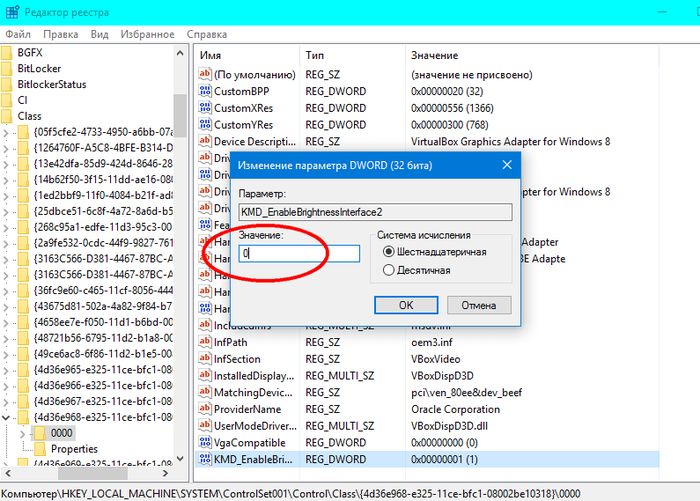Select the Decimal (Десятичная) radio button
700x501 pixels.
click(x=389, y=270)
